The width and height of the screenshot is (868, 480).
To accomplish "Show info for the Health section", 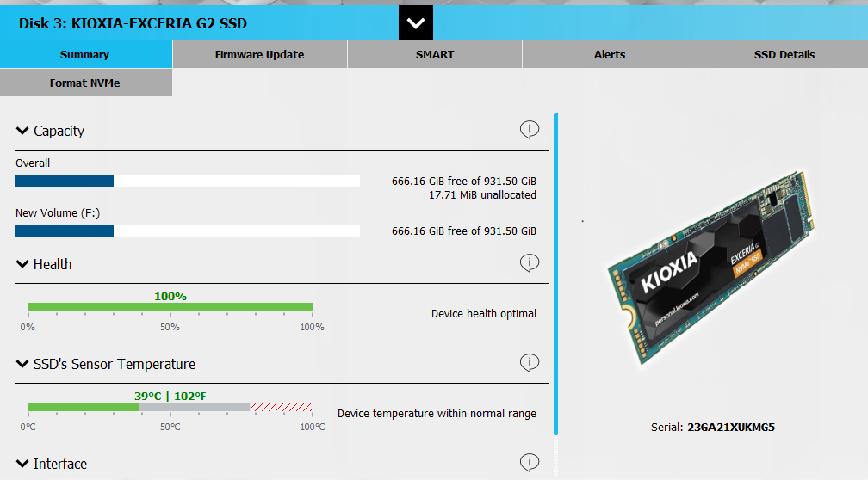I will click(530, 262).
